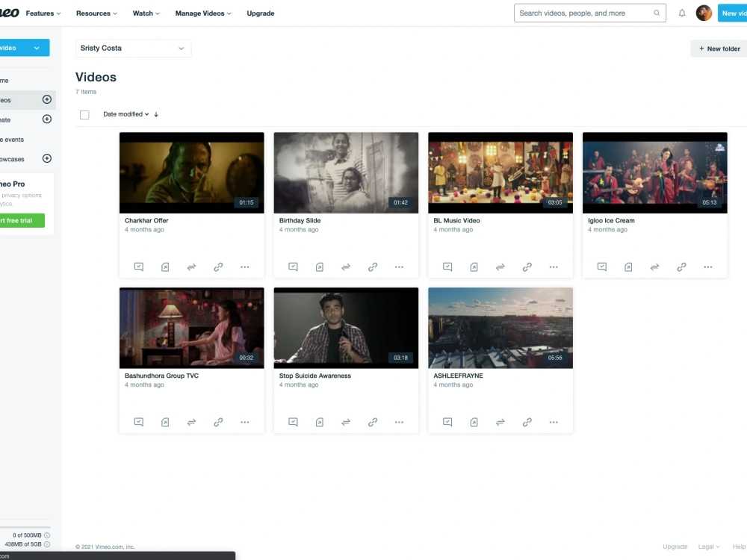Open ASHLEEFRAYNE video thumbnail
747x560 pixels.
click(500, 328)
